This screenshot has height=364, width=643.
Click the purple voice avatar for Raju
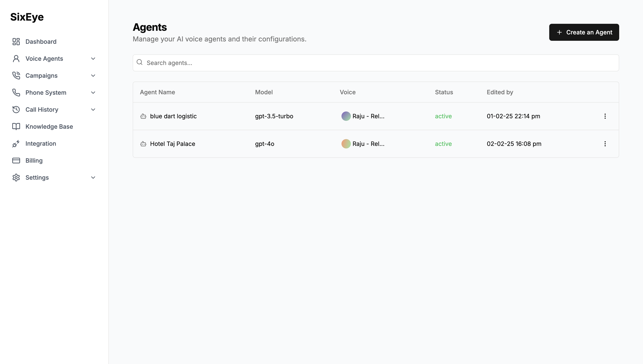click(x=346, y=116)
